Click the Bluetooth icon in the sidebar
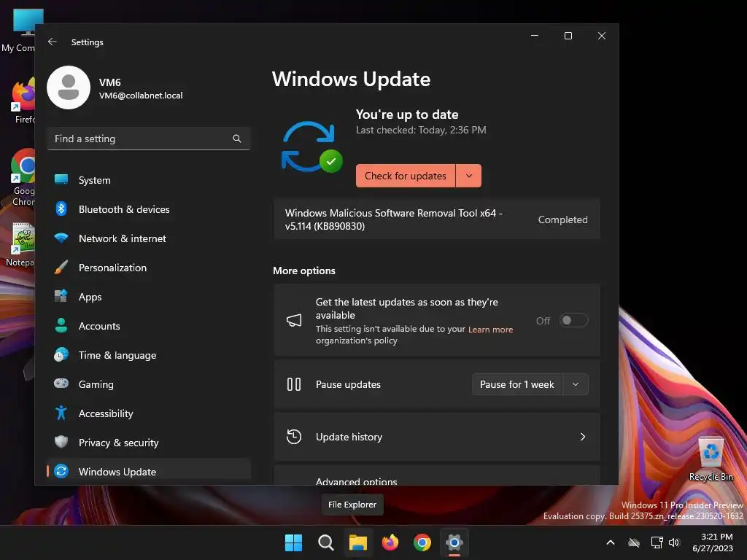The height and width of the screenshot is (560, 747). 61,209
